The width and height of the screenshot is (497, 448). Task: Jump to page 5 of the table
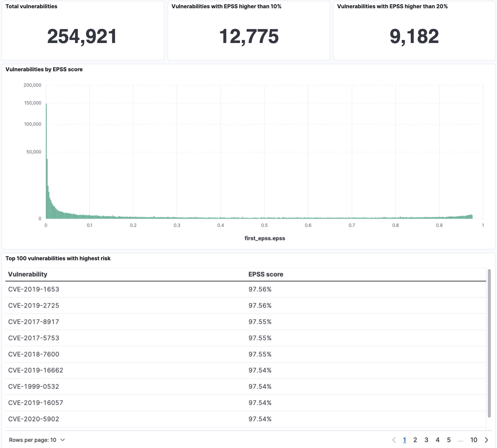coord(449,440)
